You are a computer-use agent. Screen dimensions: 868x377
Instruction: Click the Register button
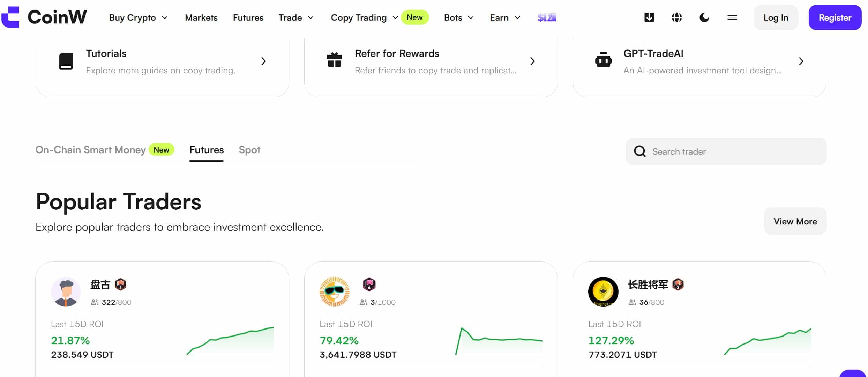(835, 17)
